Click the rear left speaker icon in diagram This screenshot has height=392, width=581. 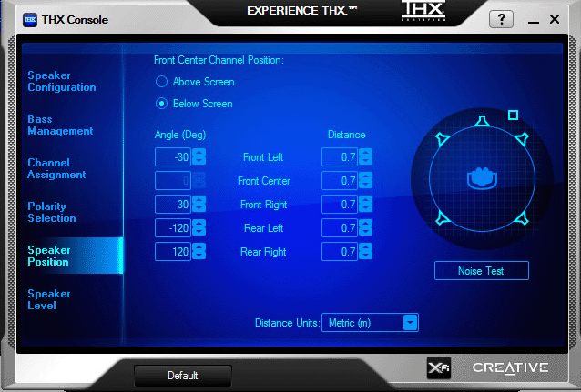442,216
